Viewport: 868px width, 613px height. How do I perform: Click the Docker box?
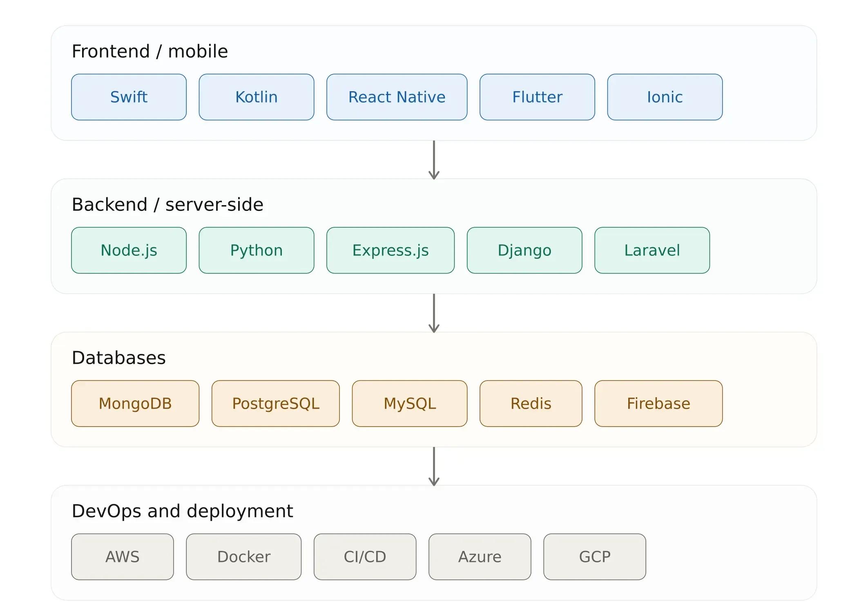point(244,557)
